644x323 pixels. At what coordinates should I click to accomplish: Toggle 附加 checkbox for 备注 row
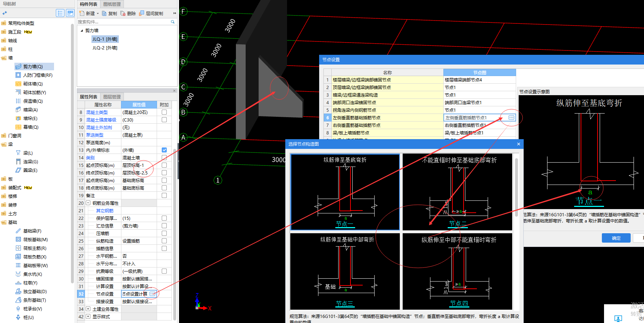coord(164,195)
